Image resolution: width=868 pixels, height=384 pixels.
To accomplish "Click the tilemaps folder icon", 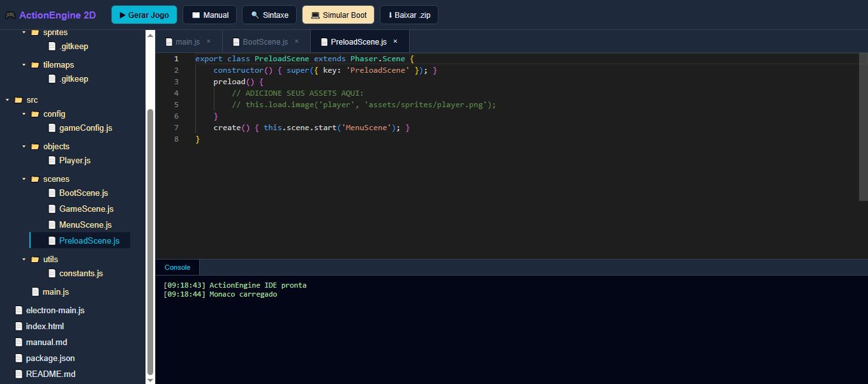I will coord(35,64).
